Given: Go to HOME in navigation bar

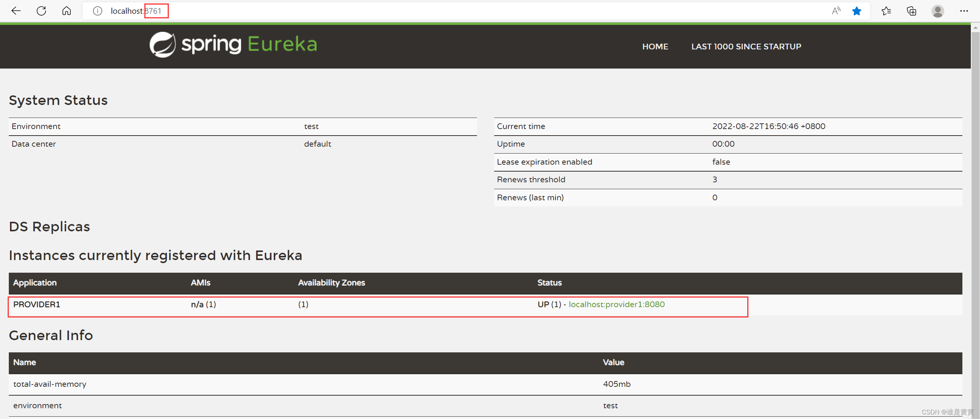Looking at the screenshot, I should pyautogui.click(x=655, y=46).
